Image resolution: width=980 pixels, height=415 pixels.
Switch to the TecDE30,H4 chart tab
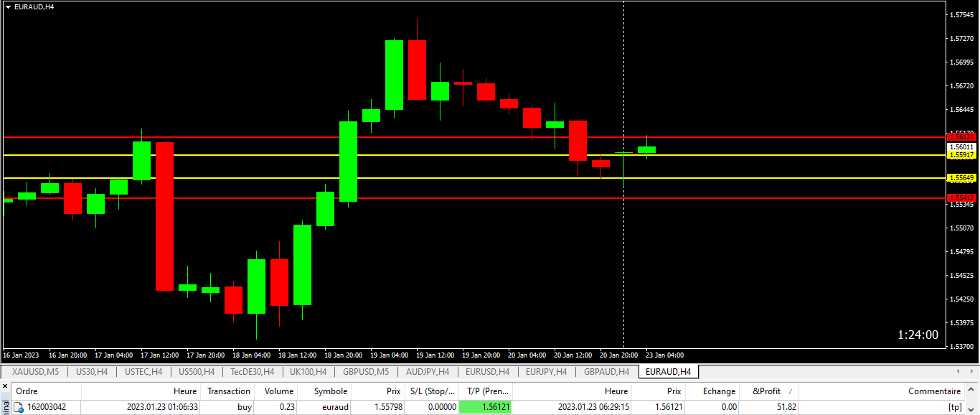[x=253, y=371]
